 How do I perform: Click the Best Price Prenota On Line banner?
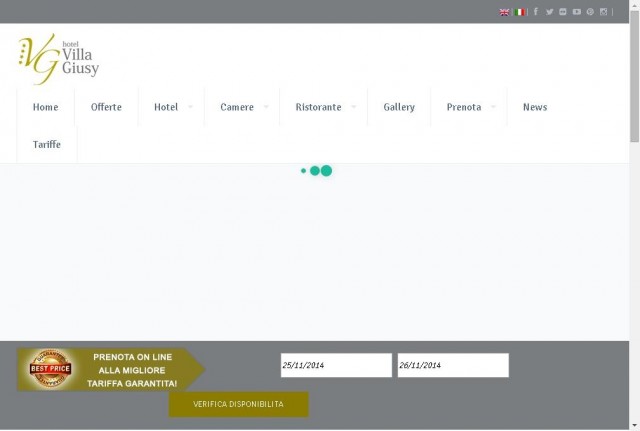(111, 369)
